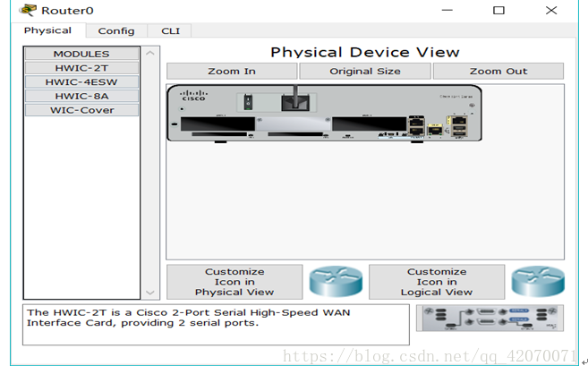Click the Original Size button

pos(365,72)
